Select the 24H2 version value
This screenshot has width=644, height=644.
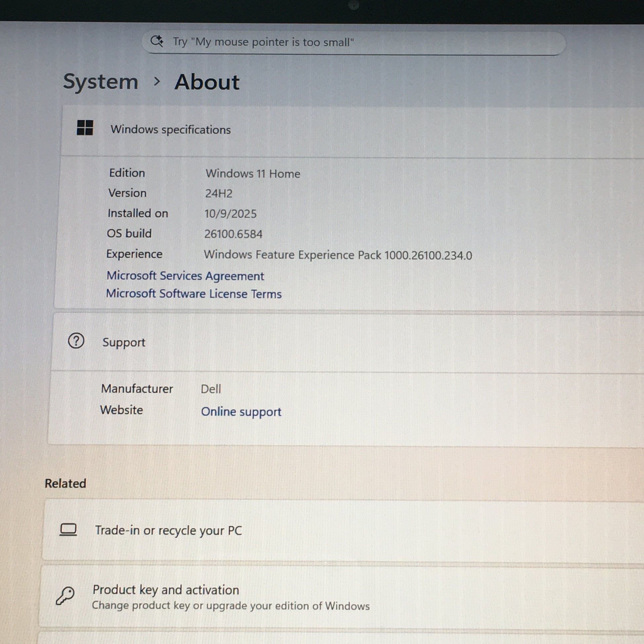pos(219,194)
